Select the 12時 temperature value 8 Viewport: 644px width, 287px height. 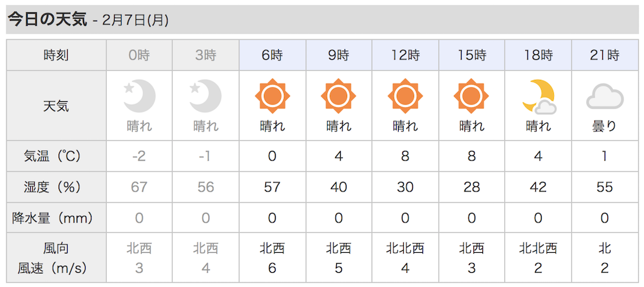(405, 156)
